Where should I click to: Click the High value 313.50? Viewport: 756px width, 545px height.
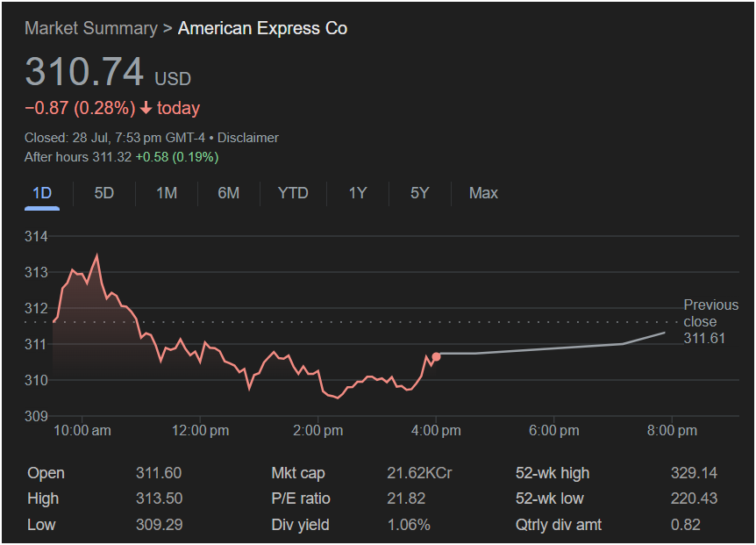click(159, 498)
